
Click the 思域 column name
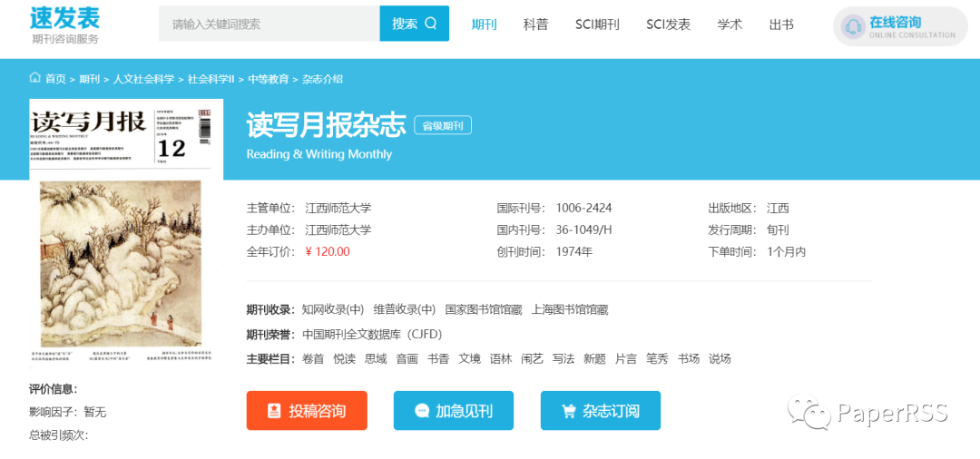click(x=376, y=359)
